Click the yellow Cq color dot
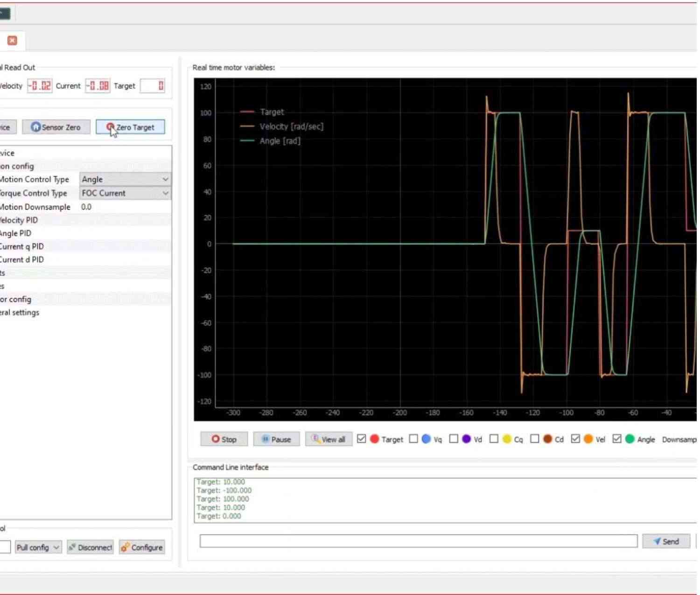Viewport: 700px width, 595px height. 507,439
